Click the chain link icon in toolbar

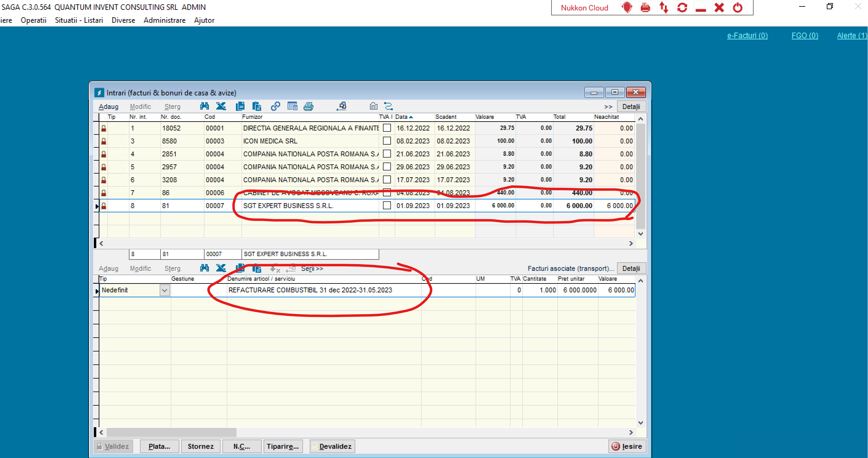pyautogui.click(x=275, y=106)
